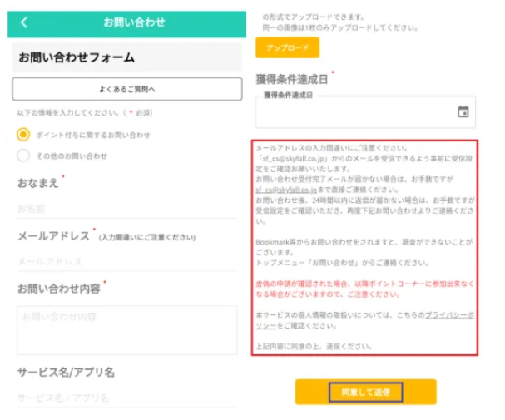505x420 pixels.
Task: Click the サービス名/アプリ名 section label
Action: (x=66, y=372)
